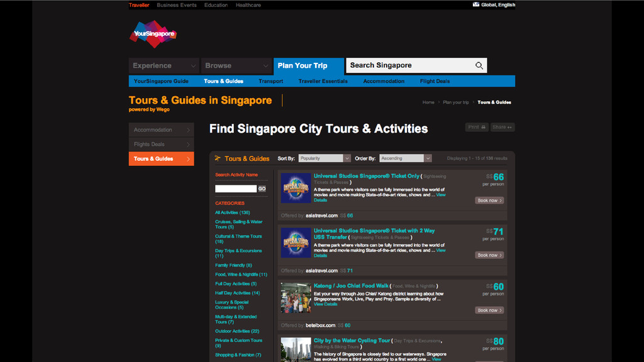Expand the Experience dropdown menu
This screenshot has width=644, height=362.
point(164,65)
